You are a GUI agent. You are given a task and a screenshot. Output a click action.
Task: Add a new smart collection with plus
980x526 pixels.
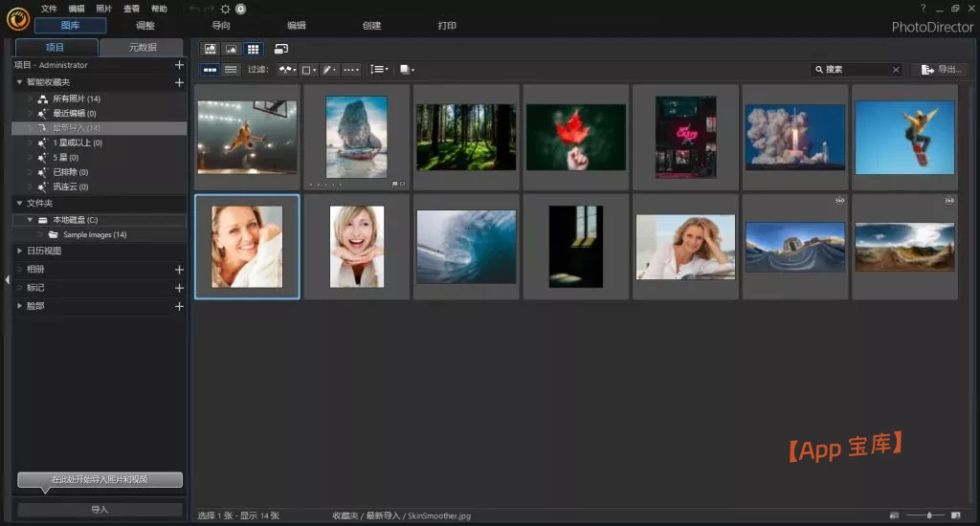coord(179,83)
